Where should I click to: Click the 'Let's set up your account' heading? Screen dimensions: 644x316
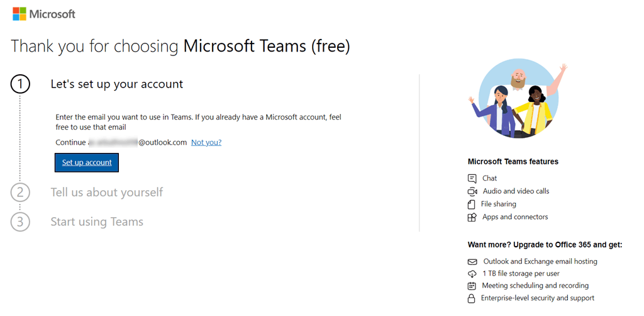(x=117, y=84)
